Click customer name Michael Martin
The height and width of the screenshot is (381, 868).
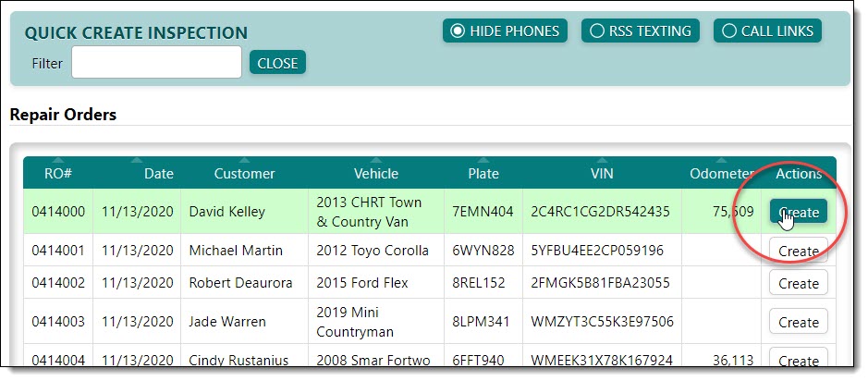coord(236,251)
